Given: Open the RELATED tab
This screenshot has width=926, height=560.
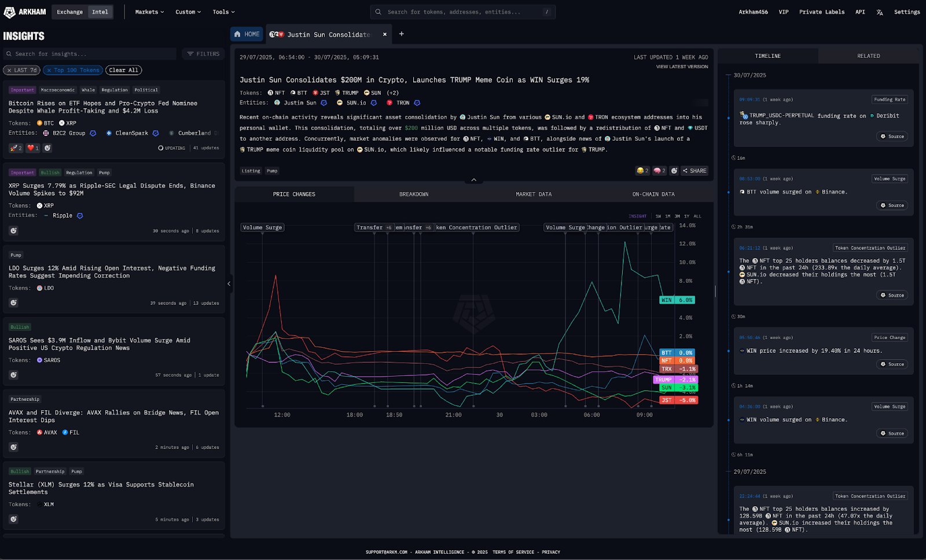Looking at the screenshot, I should click(x=868, y=56).
